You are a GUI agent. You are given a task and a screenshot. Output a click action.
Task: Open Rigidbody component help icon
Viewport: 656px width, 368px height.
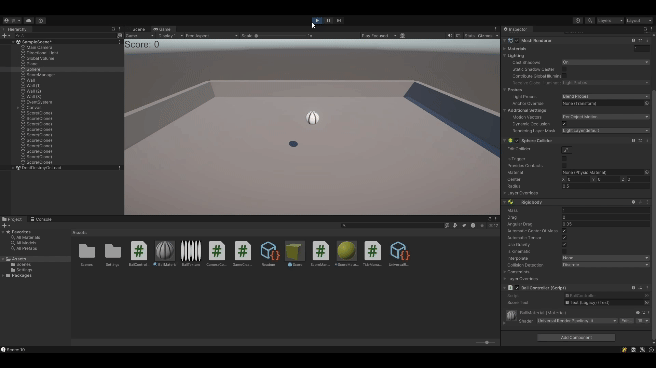coord(633,202)
